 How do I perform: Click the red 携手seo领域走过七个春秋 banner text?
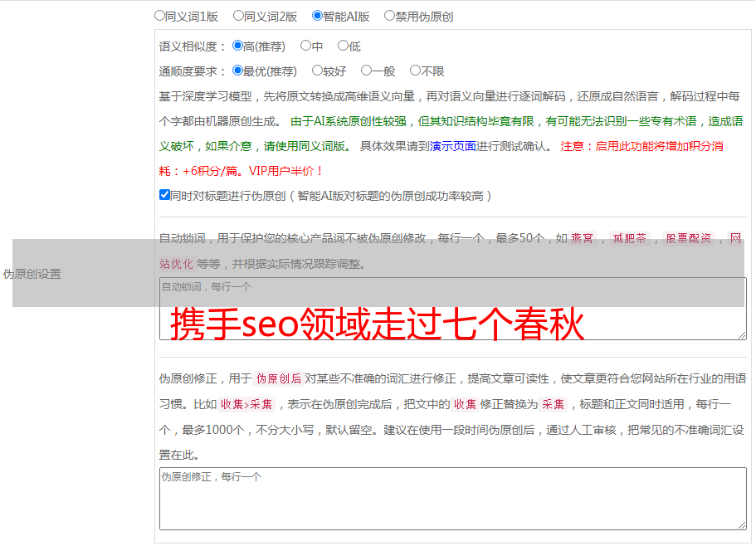coord(378,325)
